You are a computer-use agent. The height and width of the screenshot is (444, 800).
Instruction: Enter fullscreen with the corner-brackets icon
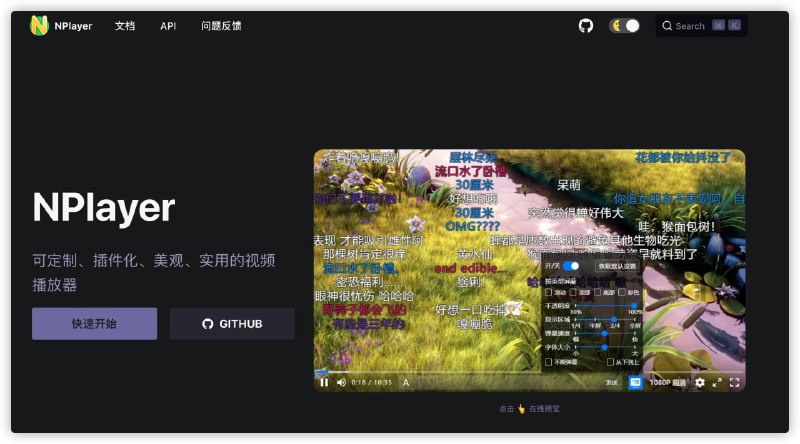pyautogui.click(x=735, y=382)
